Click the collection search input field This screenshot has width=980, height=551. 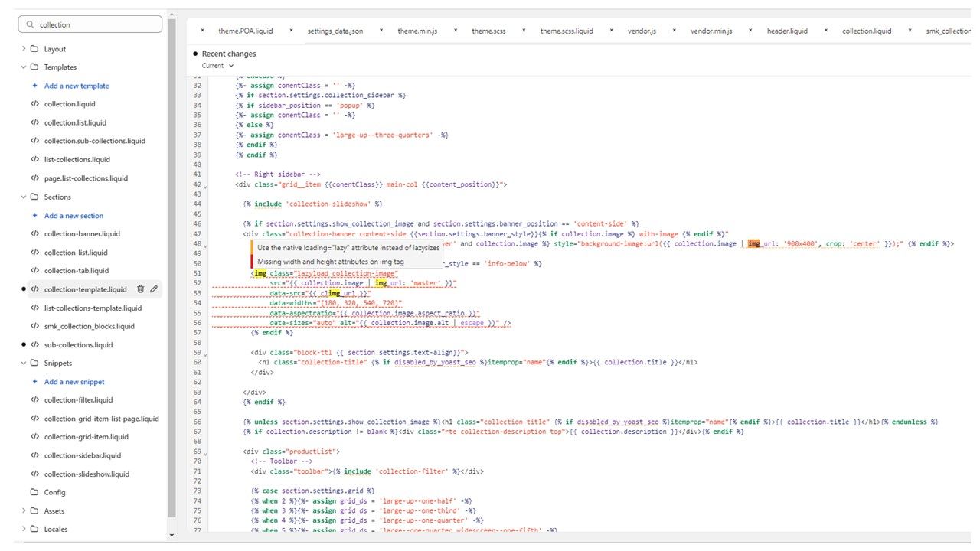[96, 25]
